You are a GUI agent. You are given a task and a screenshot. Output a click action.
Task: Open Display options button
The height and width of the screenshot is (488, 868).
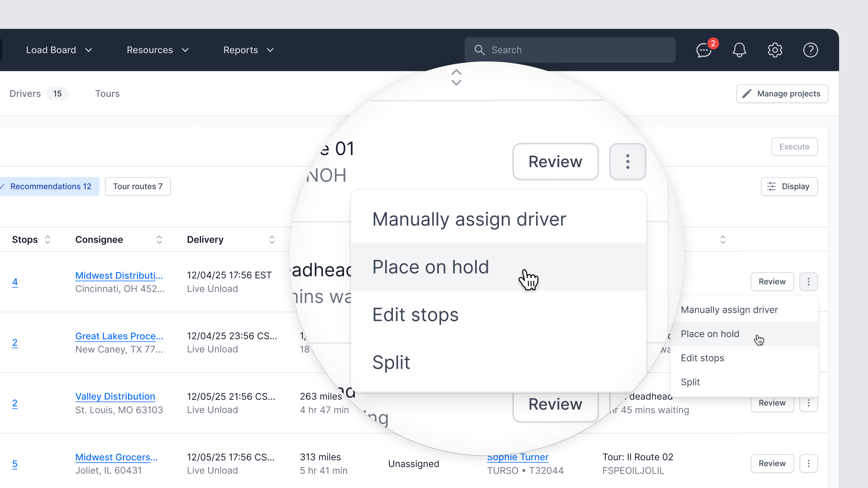pos(789,187)
